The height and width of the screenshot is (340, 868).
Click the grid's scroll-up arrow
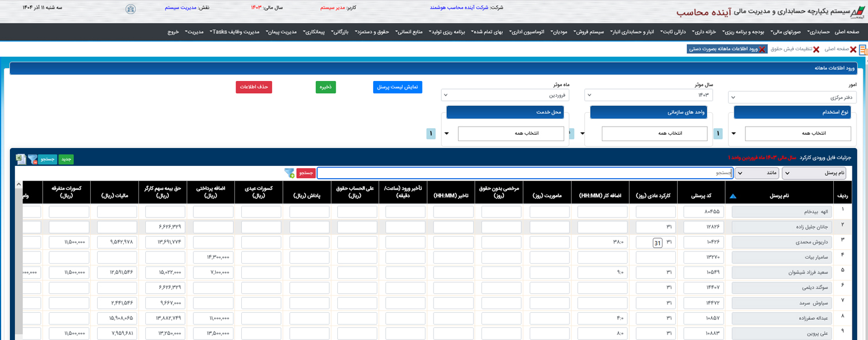tap(19, 185)
